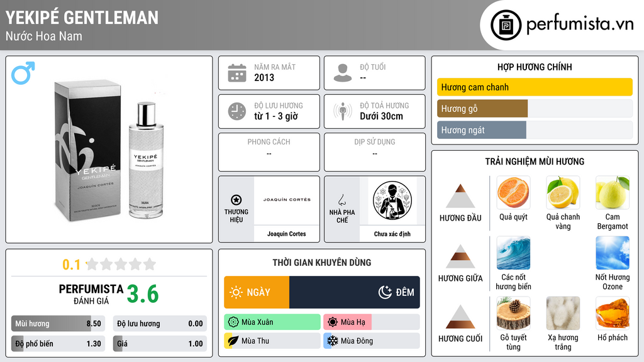
Task: Click the yellow Hương cam chanh accord bar
Action: tap(535, 87)
